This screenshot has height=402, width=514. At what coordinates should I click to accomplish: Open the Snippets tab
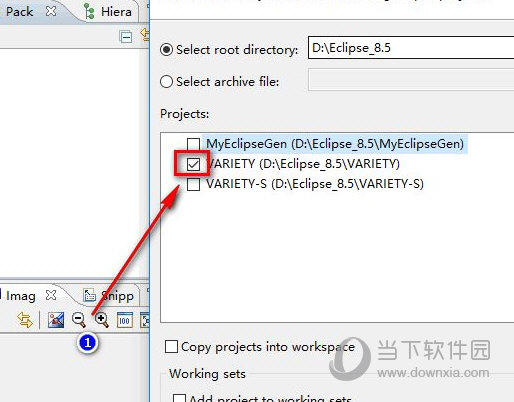pyautogui.click(x=117, y=296)
